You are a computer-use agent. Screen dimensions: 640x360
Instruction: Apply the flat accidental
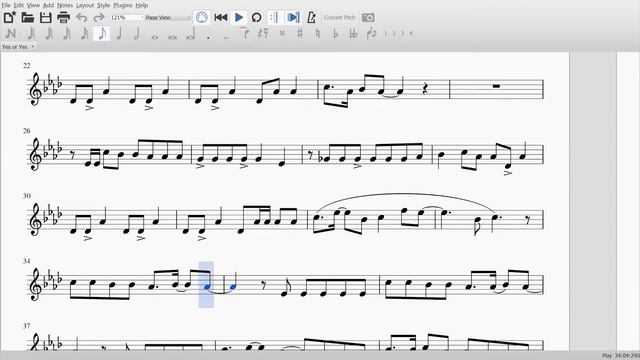336,33
